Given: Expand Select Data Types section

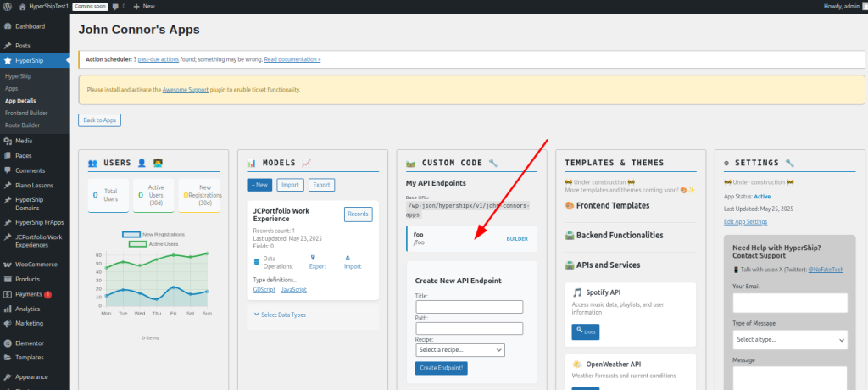Looking at the screenshot, I should (280, 315).
